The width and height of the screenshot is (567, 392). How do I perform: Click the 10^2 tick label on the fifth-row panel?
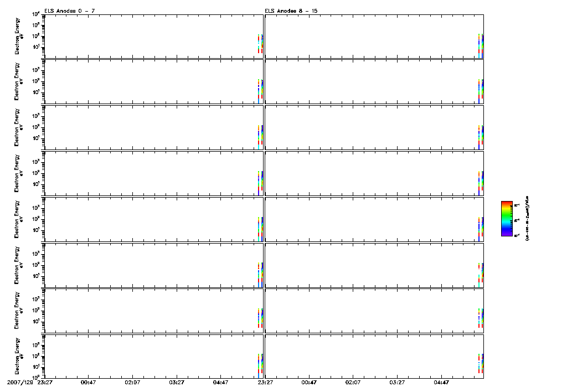[x=36, y=219]
